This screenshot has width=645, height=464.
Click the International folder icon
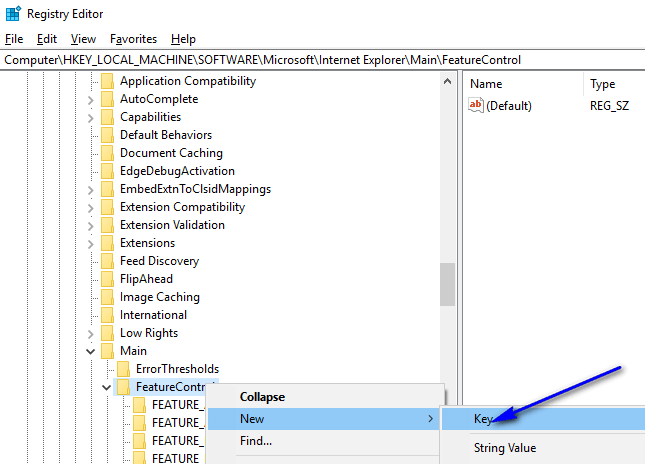coord(107,315)
